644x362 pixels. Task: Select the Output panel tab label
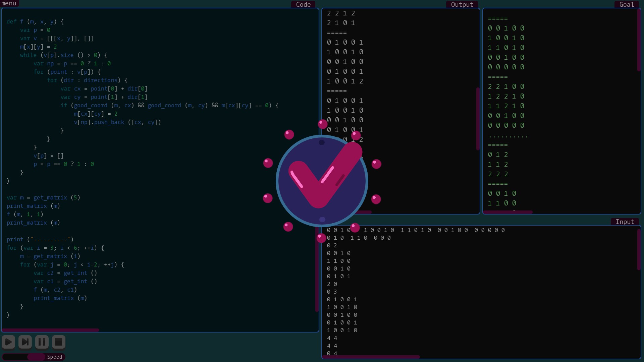coord(462,4)
